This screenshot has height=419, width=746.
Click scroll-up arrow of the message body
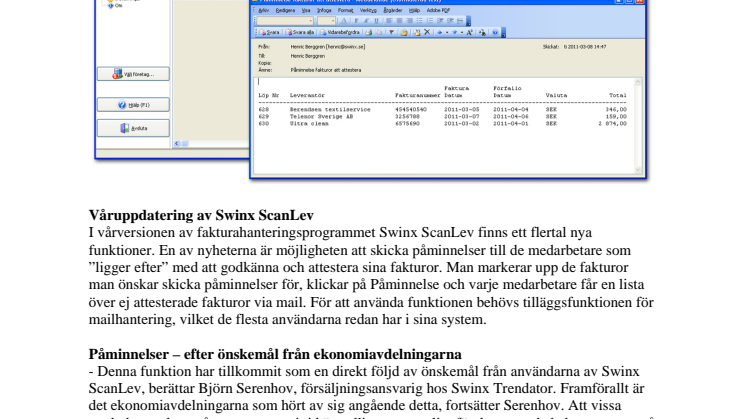pos(638,82)
